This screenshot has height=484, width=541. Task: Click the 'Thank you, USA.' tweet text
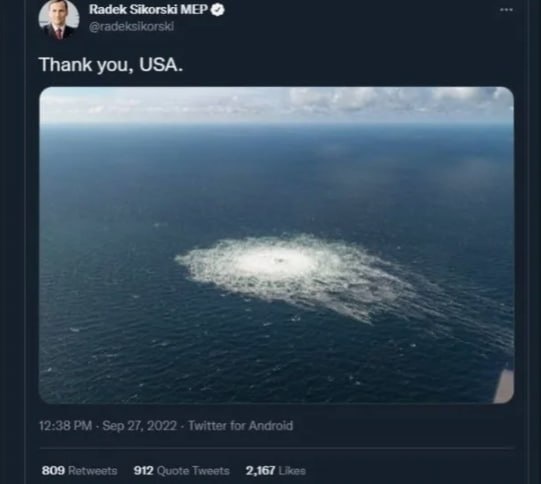111,65
